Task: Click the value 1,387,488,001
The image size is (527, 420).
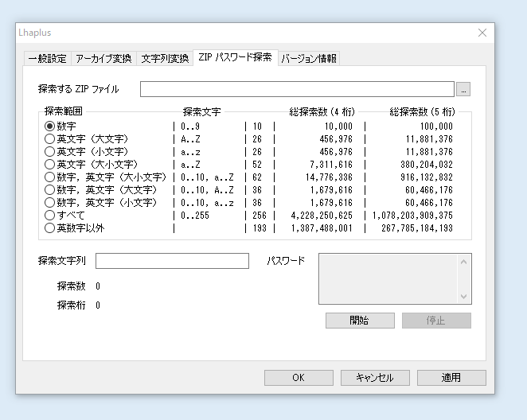Action: click(322, 228)
